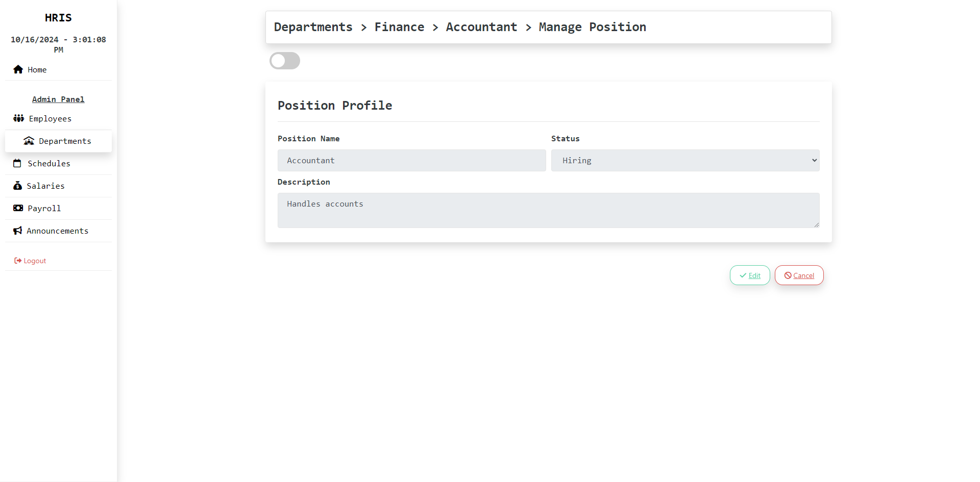Click the Payroll cash icon
The height and width of the screenshot is (482, 980).
point(18,208)
